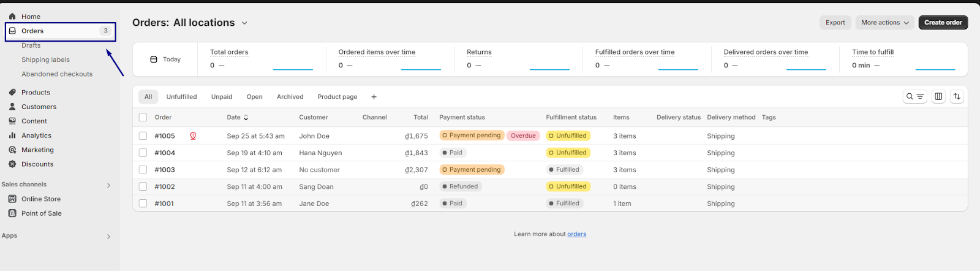Follow the orders learn more link
Viewport: 980px width, 271px height.
(x=576, y=234)
